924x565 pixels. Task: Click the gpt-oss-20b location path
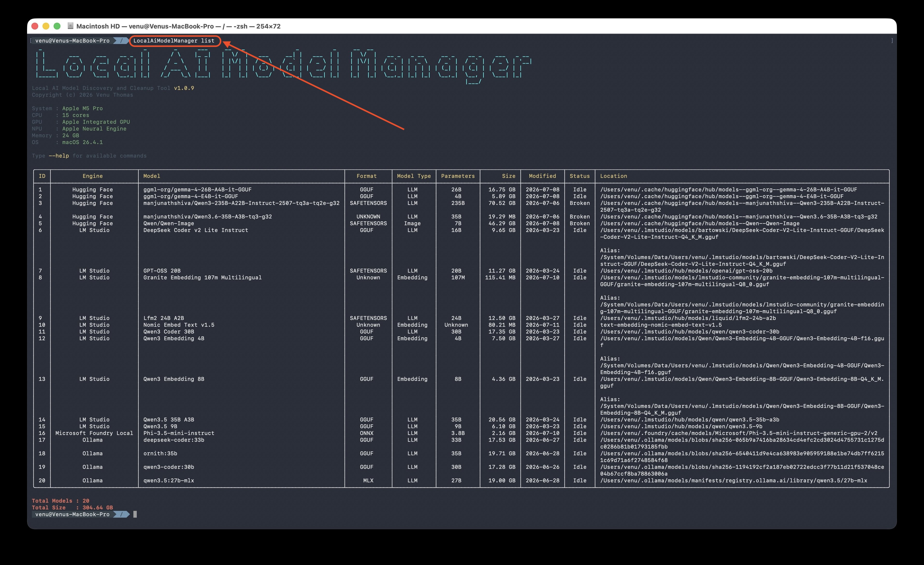click(686, 270)
